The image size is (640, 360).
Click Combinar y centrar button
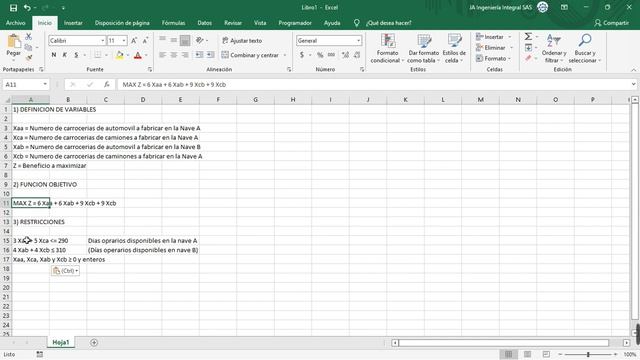click(x=250, y=55)
